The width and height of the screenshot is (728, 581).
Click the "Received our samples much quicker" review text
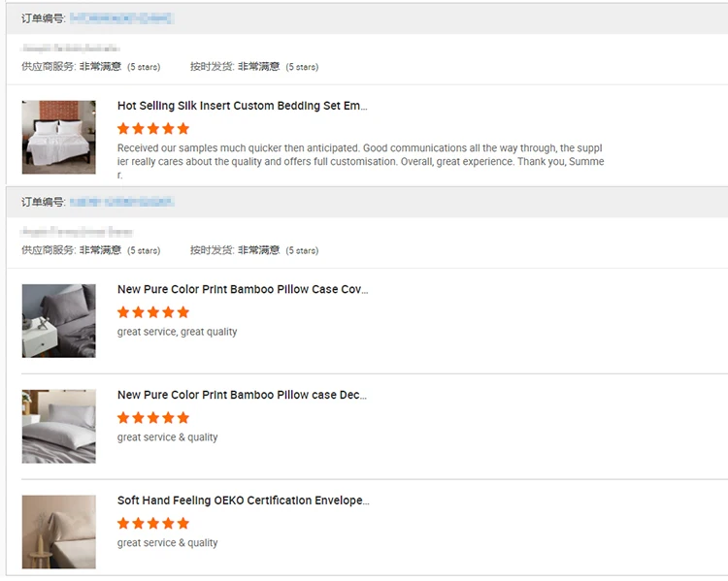tap(360, 161)
